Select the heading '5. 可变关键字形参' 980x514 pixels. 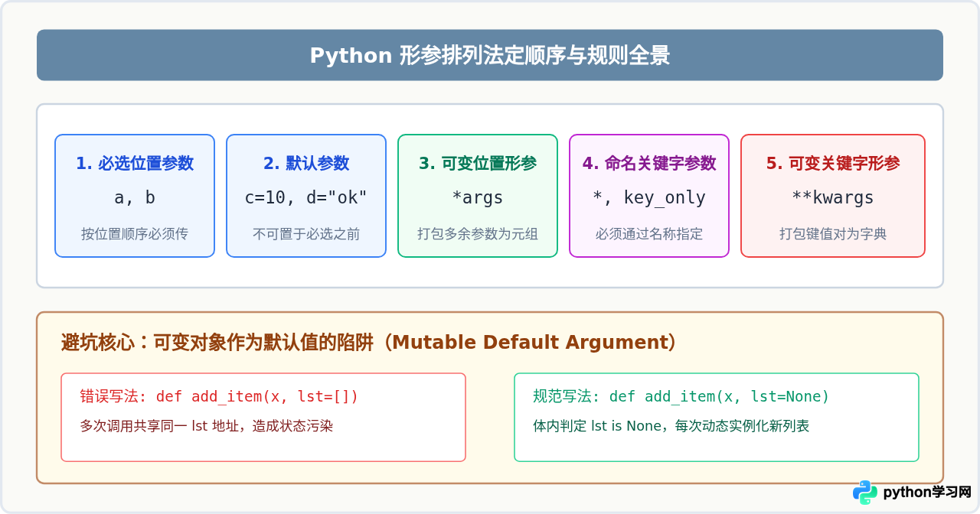(833, 163)
